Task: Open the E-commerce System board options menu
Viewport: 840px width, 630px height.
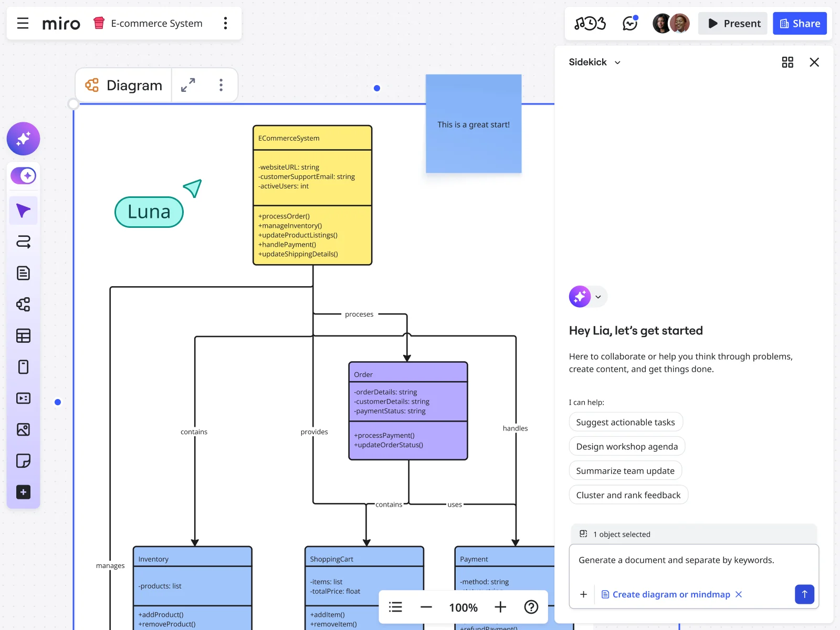Action: point(226,23)
